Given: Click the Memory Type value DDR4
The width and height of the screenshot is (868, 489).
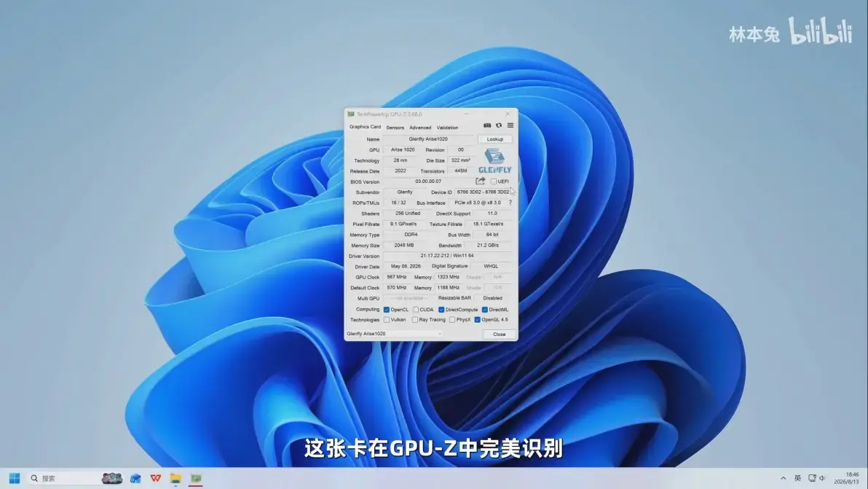Looking at the screenshot, I should click(x=411, y=234).
